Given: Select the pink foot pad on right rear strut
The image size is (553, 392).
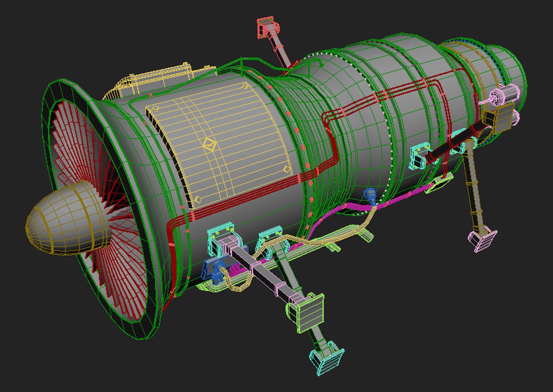Looking at the screenshot, I should coord(483,240).
